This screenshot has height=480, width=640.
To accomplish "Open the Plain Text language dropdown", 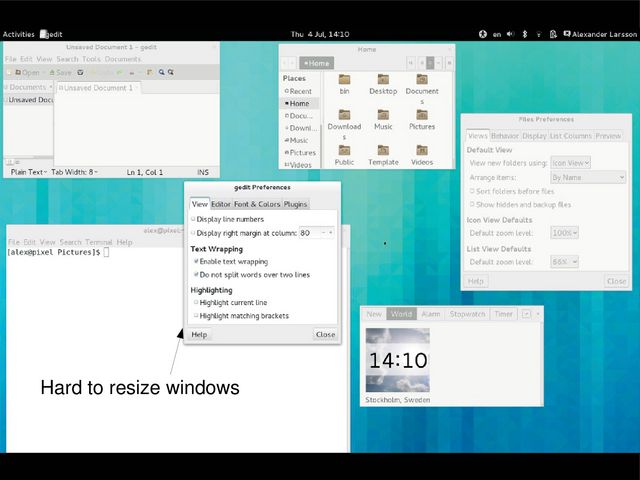I will coord(29,172).
